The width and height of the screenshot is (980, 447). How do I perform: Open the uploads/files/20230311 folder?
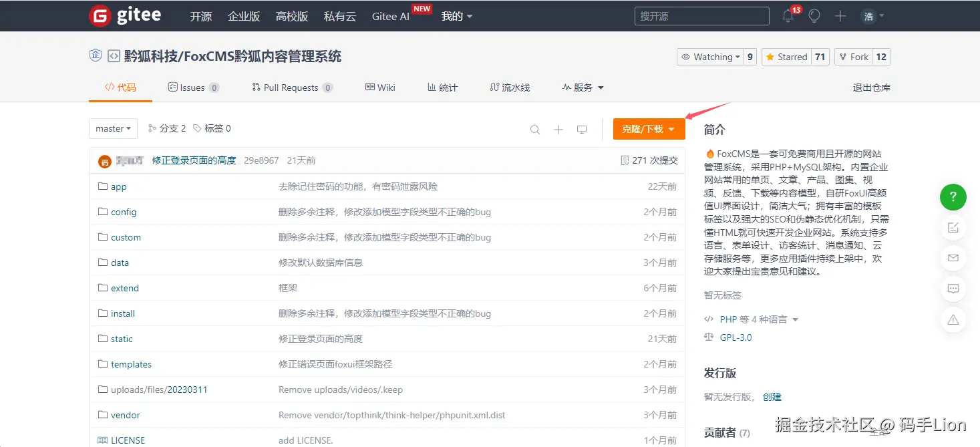click(x=159, y=390)
